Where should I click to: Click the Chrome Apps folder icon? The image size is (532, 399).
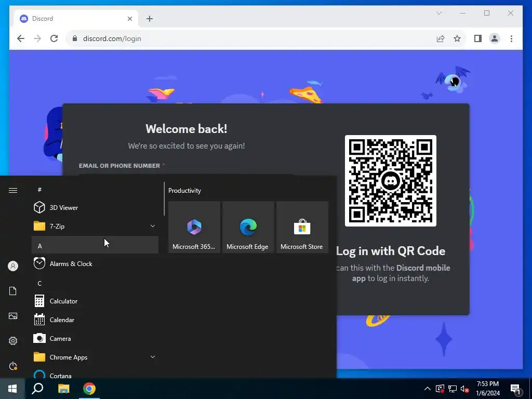(39, 357)
